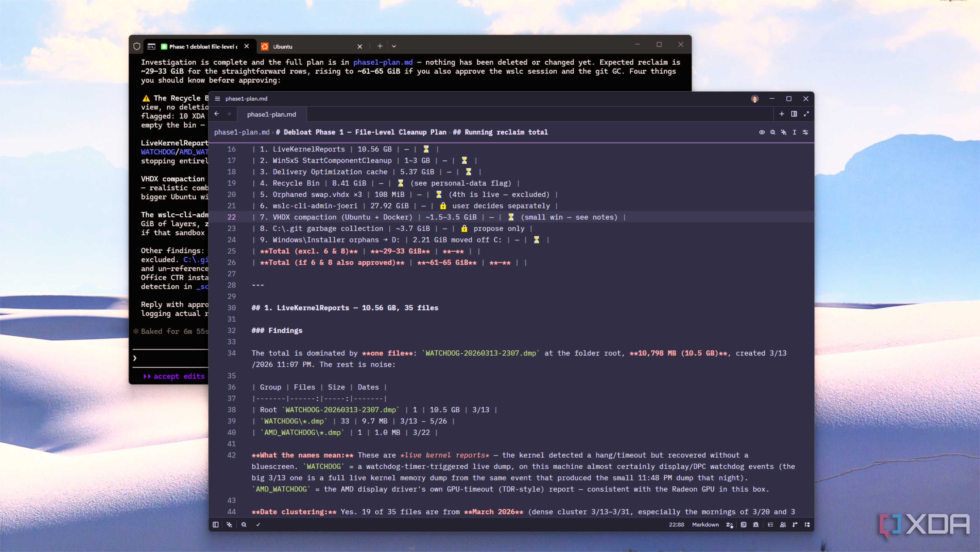Click row '1. LiveKernelReports' in the table
Screen dimensions: 980x552
[x=345, y=149]
